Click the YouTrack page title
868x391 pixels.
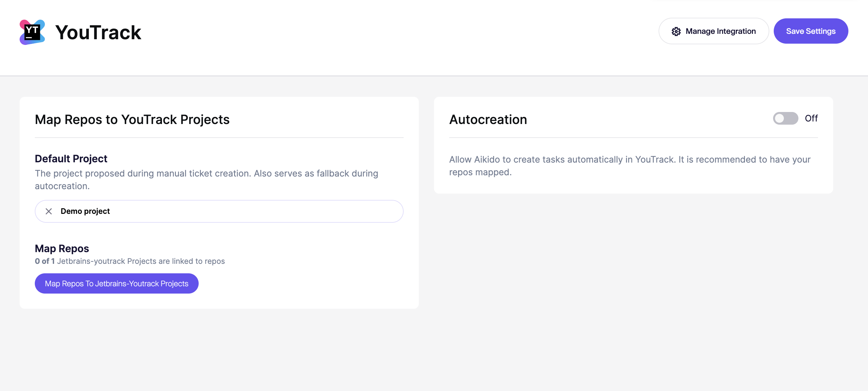click(98, 33)
